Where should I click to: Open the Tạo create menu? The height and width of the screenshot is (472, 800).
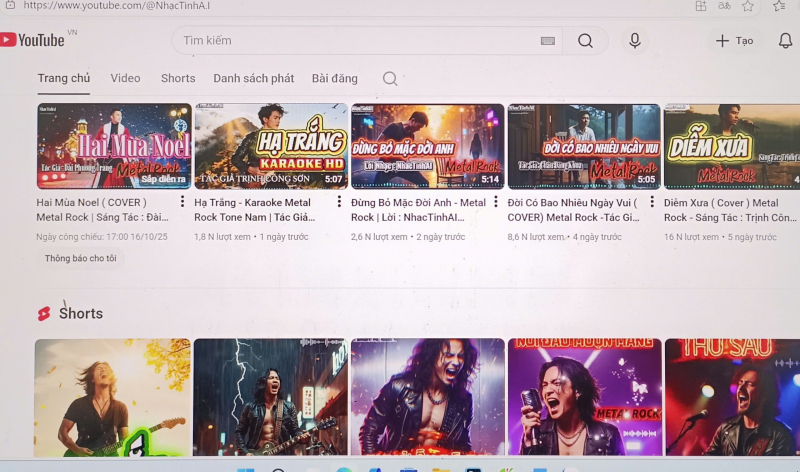pos(734,41)
